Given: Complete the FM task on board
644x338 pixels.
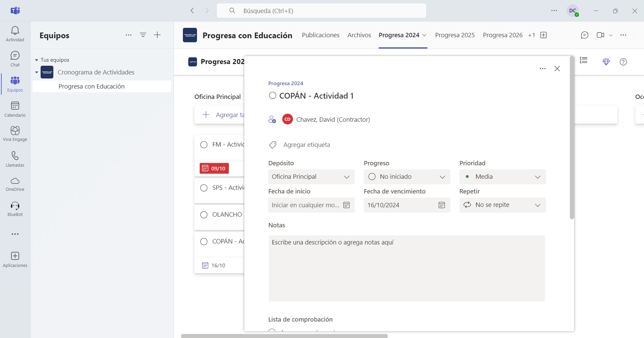Looking at the screenshot, I should [x=204, y=145].
